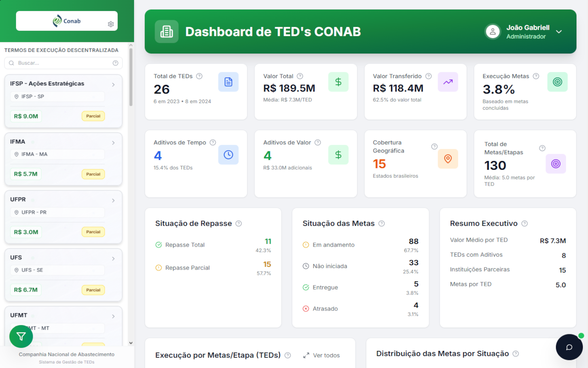Click help icon beside Valor Transferido
Image resolution: width=588 pixels, height=368 pixels.
[x=428, y=76]
